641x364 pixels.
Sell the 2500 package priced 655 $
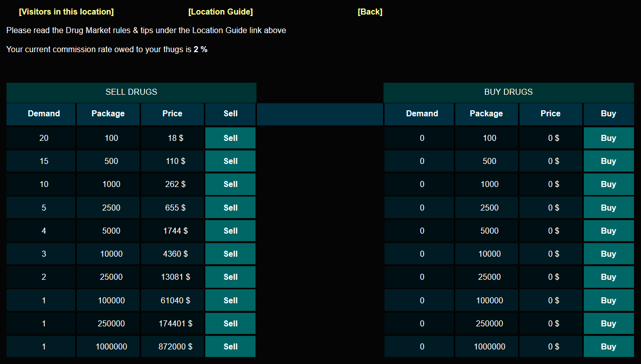[x=230, y=208]
